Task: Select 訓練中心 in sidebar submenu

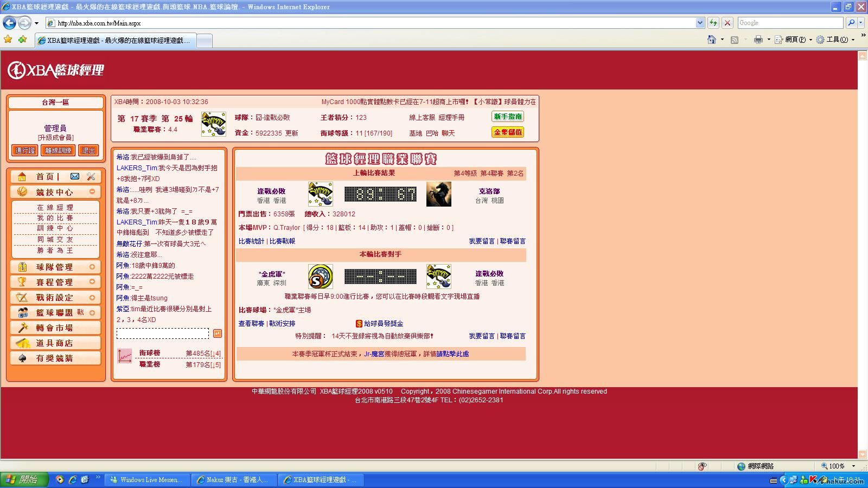Action: pos(55,228)
